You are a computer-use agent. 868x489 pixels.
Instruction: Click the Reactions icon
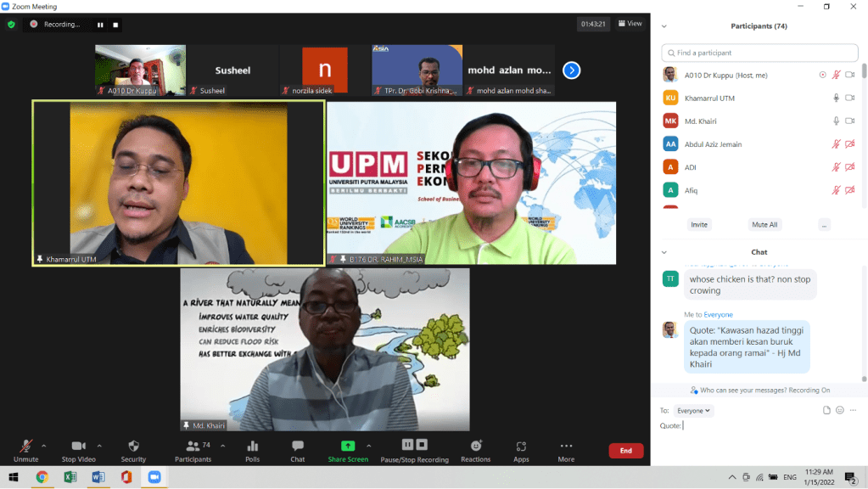pos(475,450)
